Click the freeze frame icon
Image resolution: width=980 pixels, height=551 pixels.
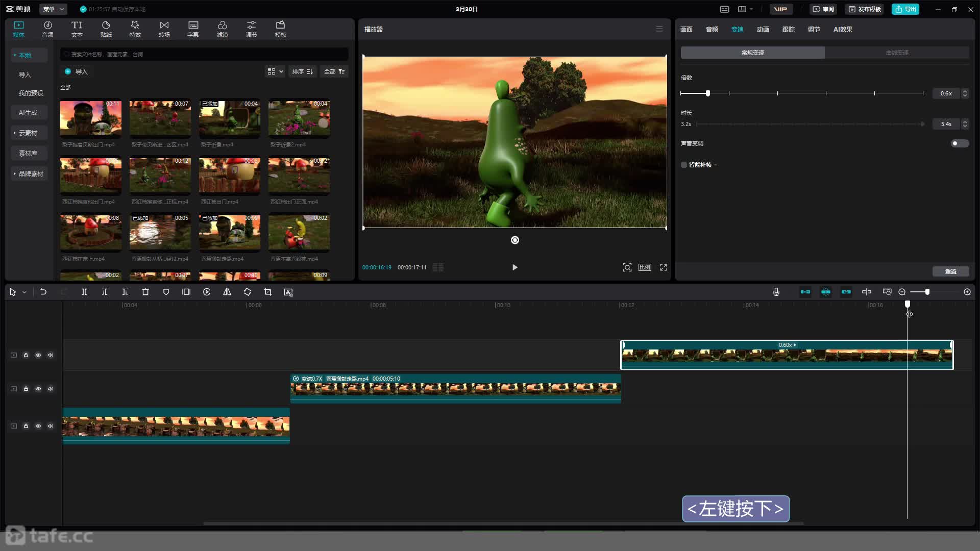click(186, 292)
